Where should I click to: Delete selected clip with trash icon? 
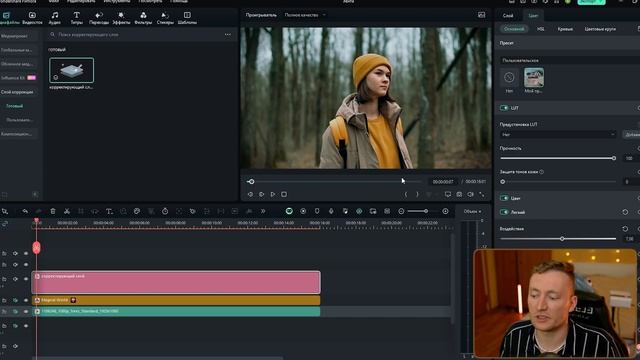point(53,211)
